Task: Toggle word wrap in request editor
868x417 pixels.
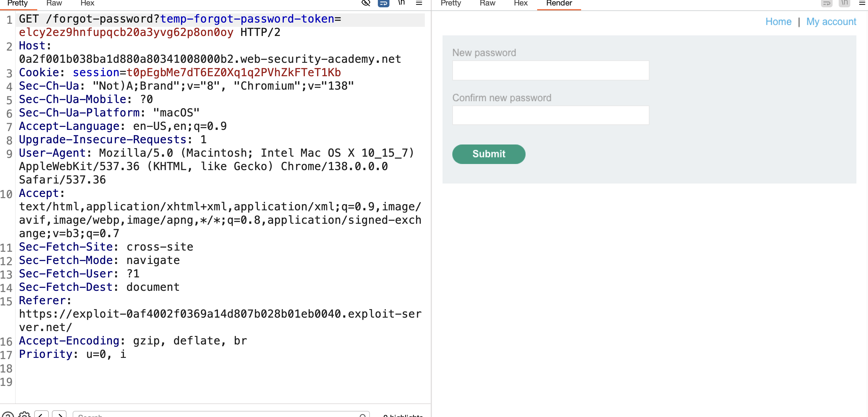Action: pyautogui.click(x=383, y=3)
